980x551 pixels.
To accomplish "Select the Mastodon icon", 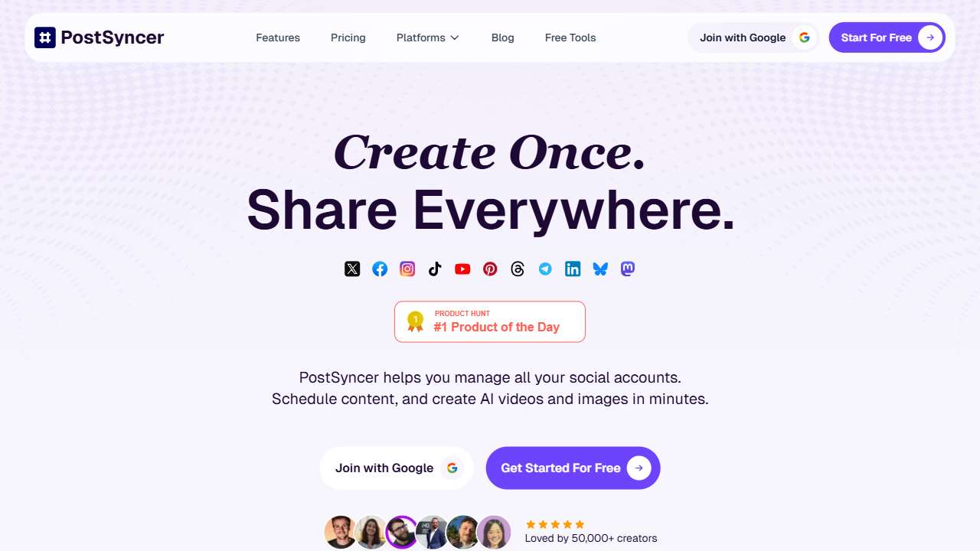I will [628, 269].
